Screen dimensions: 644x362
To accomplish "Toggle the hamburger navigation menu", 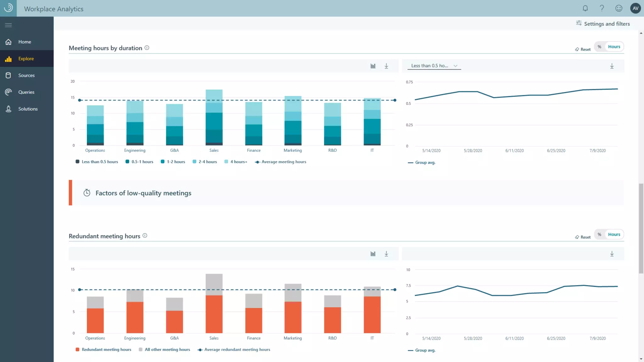I will point(8,25).
